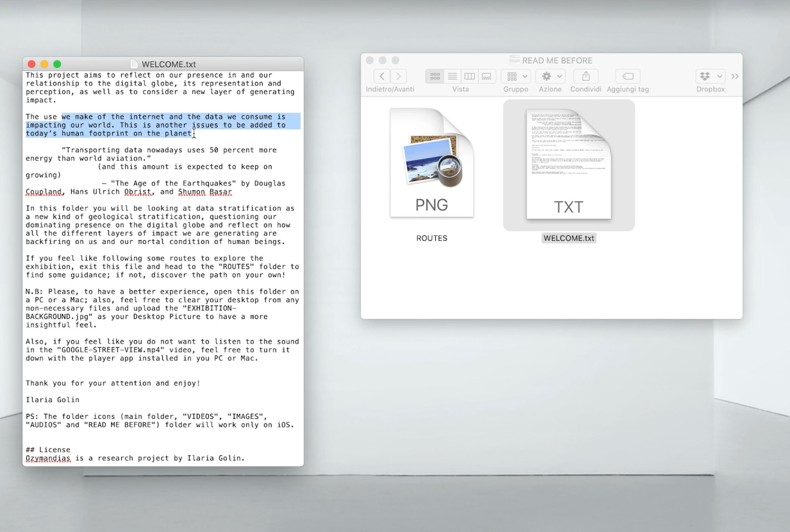Select the ROUTES PNG file thumbnail

[432, 163]
